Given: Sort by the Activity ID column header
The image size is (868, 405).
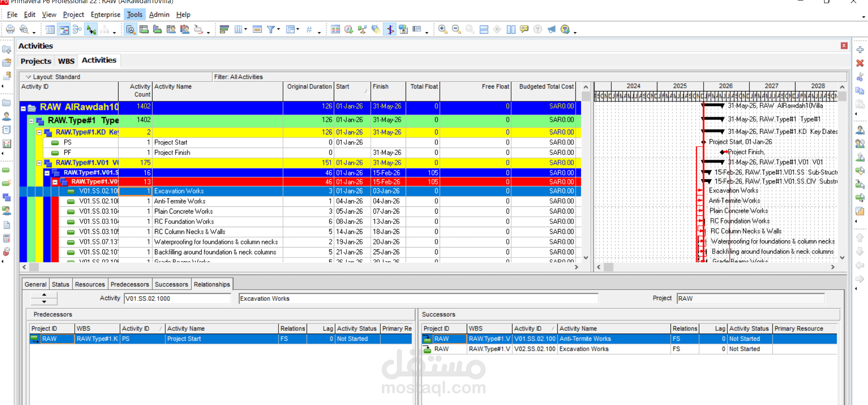Looking at the screenshot, I should 69,91.
